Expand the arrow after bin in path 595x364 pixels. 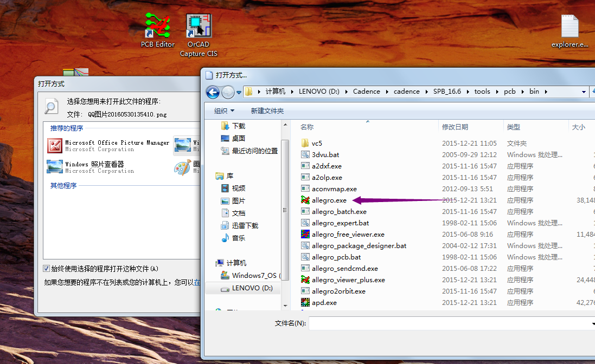[x=546, y=92]
